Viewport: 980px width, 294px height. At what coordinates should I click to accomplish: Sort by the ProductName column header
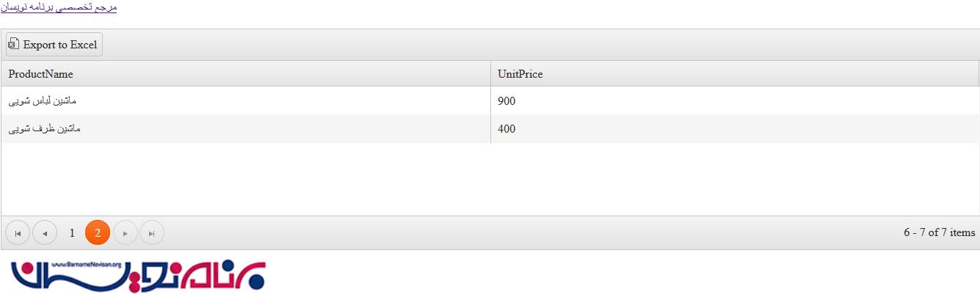(x=41, y=74)
